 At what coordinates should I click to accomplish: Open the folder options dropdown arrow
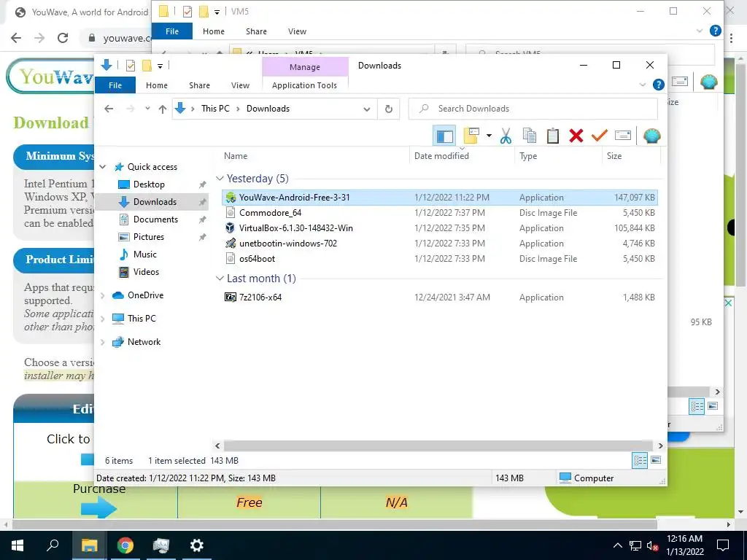[x=489, y=136]
